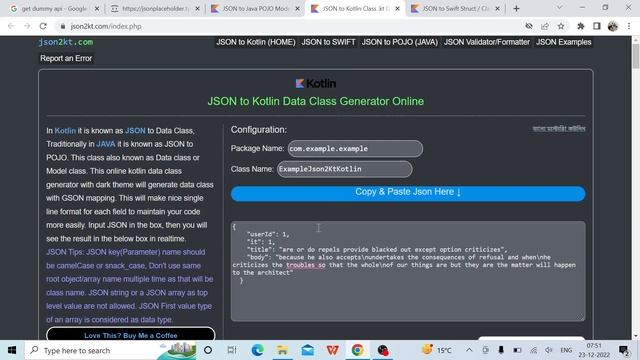Close the JSON to Kotlin Class tab

point(397,8)
